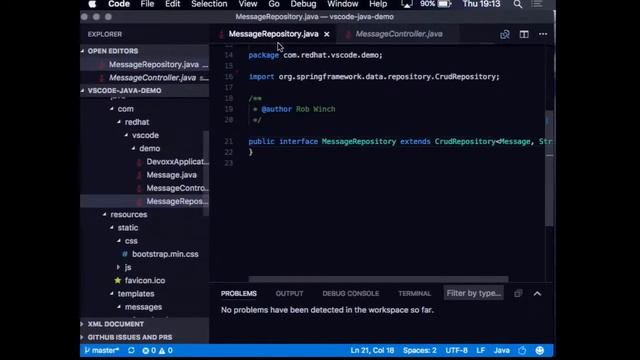Change encoding via UTF-8 status

click(456, 350)
